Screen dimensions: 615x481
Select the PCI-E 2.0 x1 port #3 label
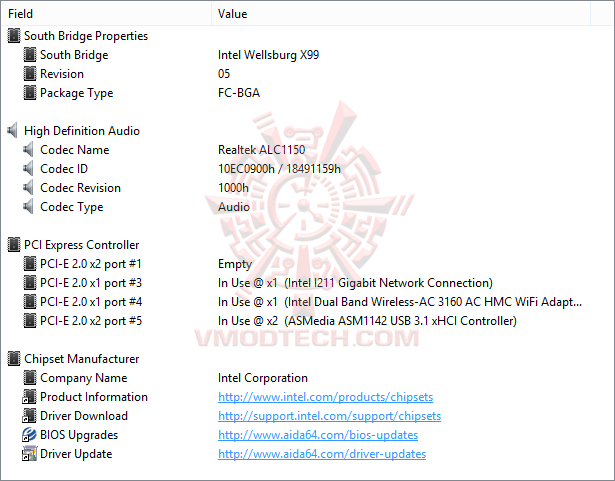[x=91, y=283]
